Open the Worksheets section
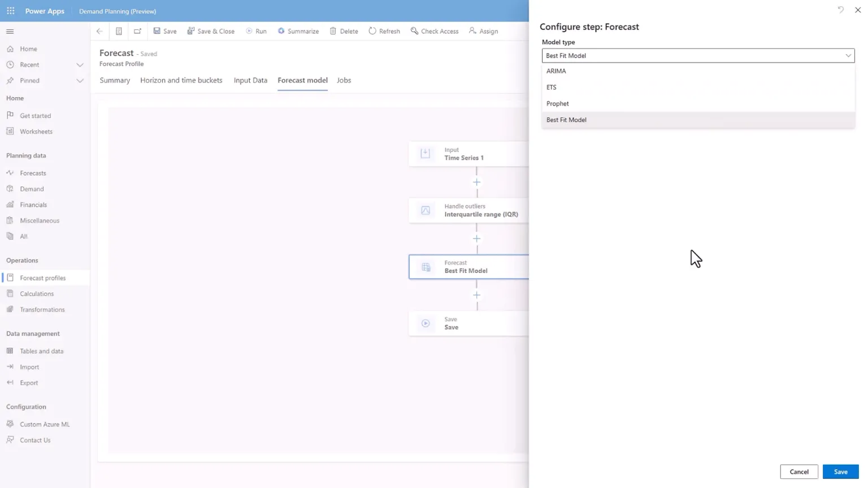 [x=35, y=131]
